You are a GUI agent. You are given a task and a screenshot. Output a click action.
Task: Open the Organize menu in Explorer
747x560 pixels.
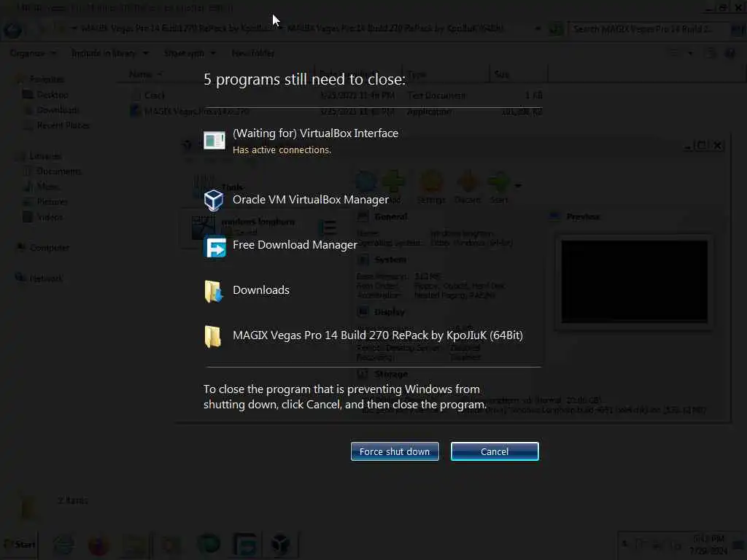[33, 53]
